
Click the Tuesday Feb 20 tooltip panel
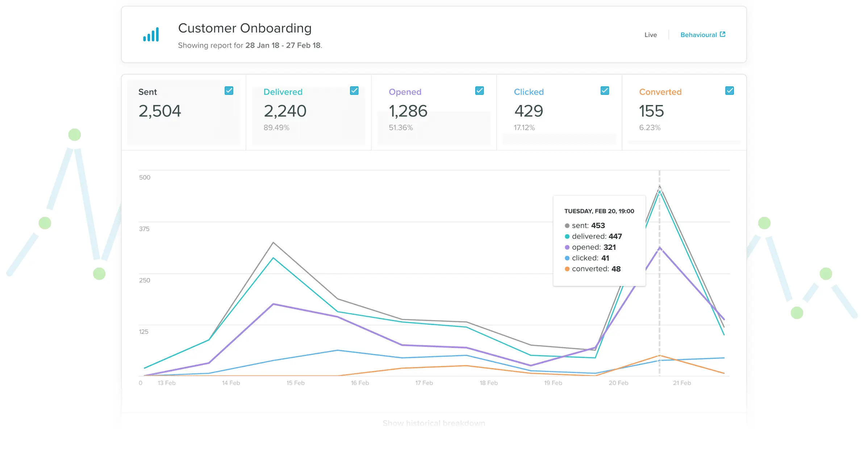(x=599, y=241)
